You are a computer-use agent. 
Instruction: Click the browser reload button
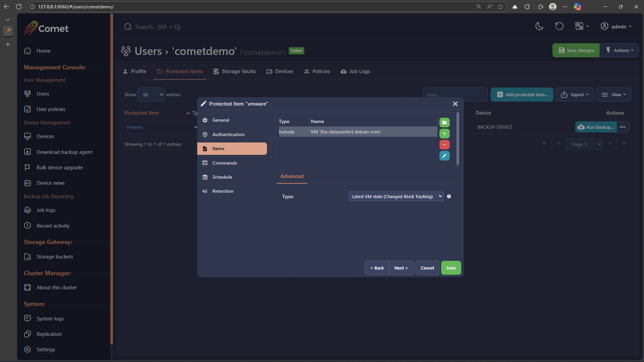[19, 7]
